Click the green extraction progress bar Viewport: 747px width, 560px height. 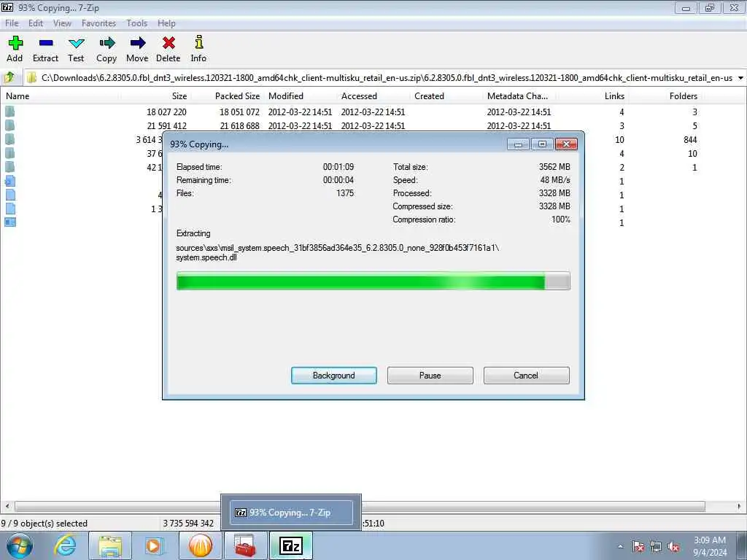click(x=373, y=281)
